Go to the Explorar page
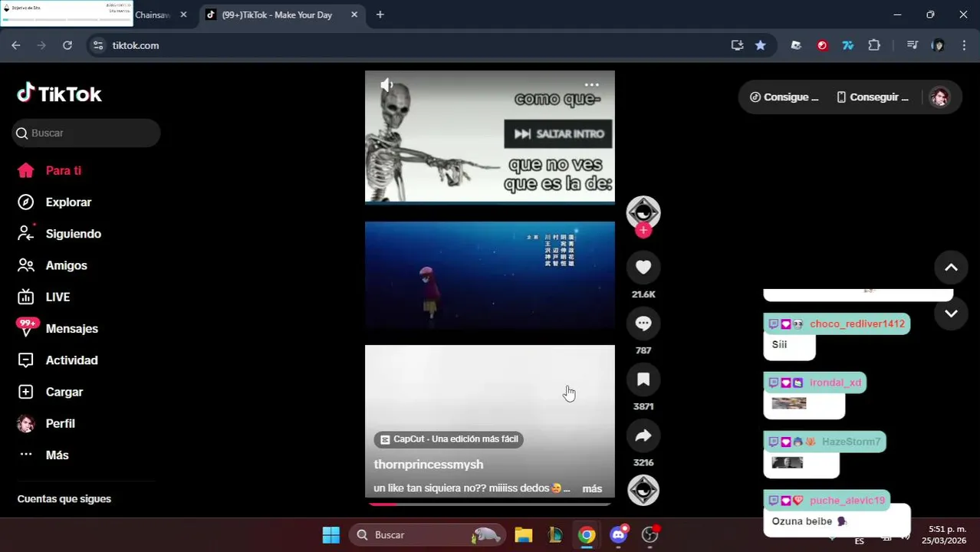This screenshot has width=980, height=552. click(x=54, y=202)
